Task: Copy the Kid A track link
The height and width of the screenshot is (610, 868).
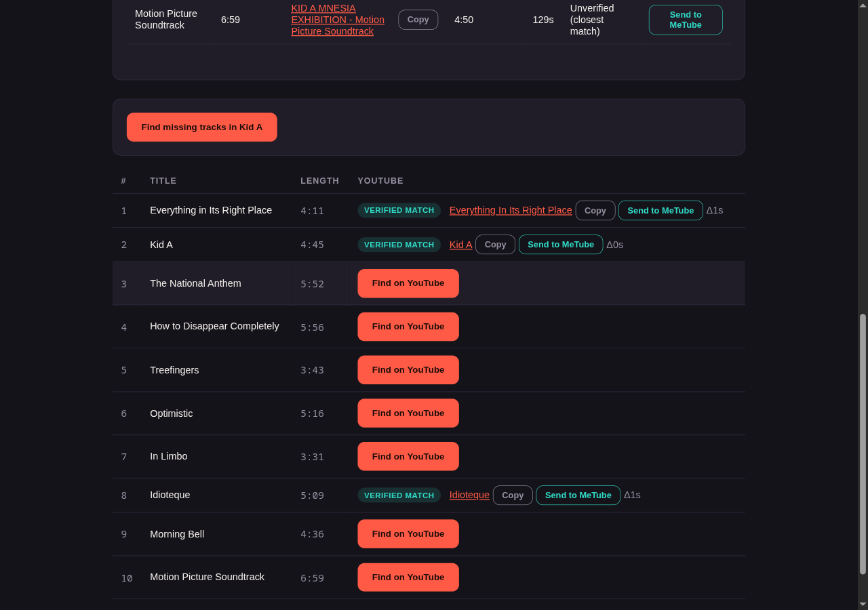Action: click(495, 245)
